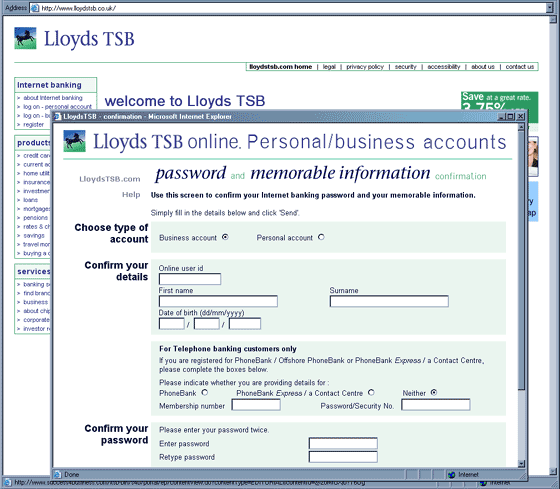Click the pensions sidebar link
This screenshot has width=560, height=489.
pyautogui.click(x=35, y=218)
